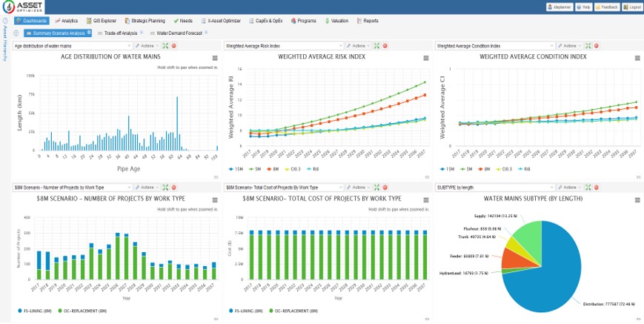Click the green expand icon on Weighted Average Condition Index panel
The width and height of the screenshot is (644, 324).
(589, 46)
